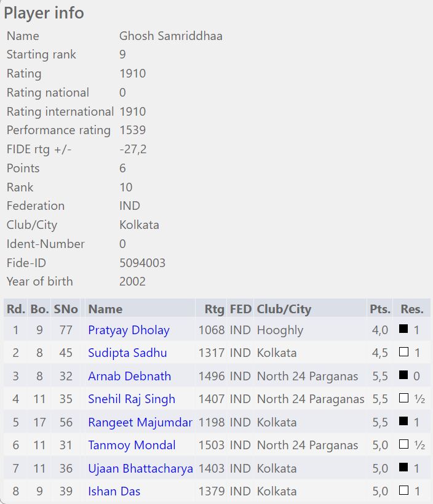The width and height of the screenshot is (433, 504).
Task: Click the Ujaan Bhattacharya link
Action: 140,468
